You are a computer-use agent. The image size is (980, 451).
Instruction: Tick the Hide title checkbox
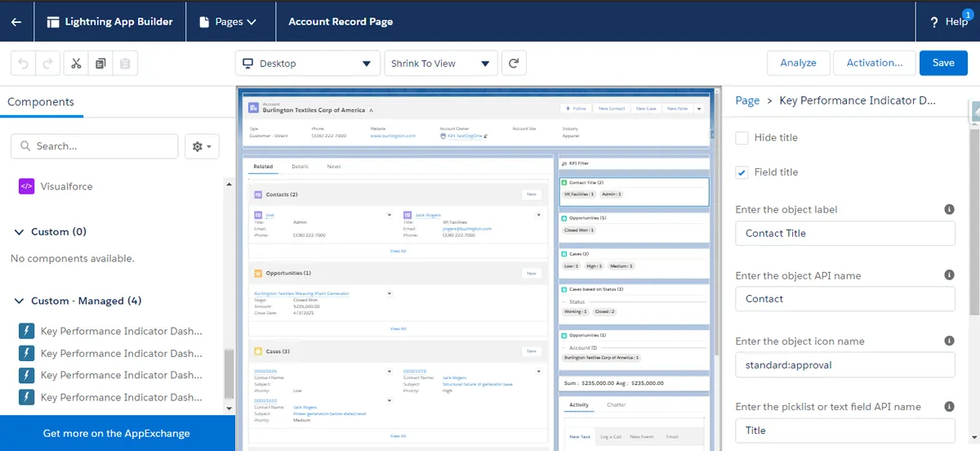tap(742, 137)
